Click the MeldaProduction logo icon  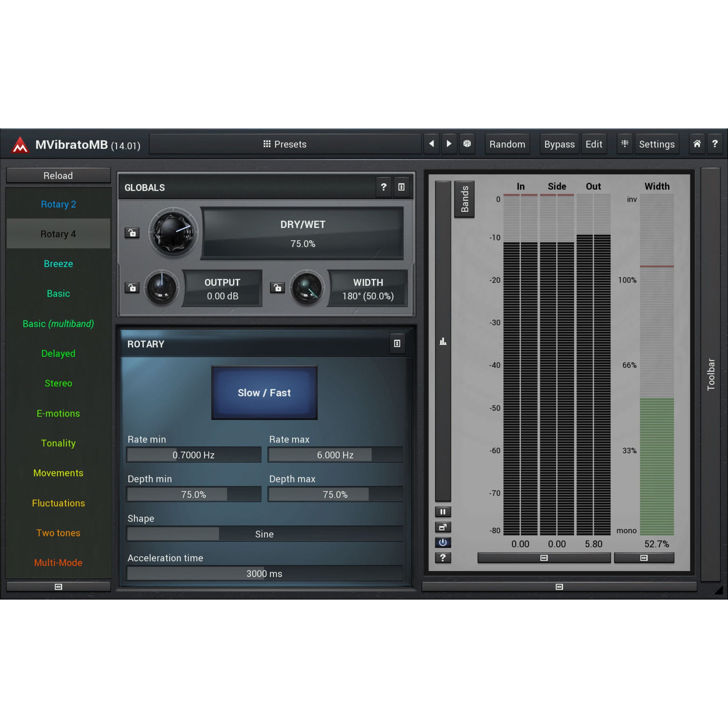point(20,144)
